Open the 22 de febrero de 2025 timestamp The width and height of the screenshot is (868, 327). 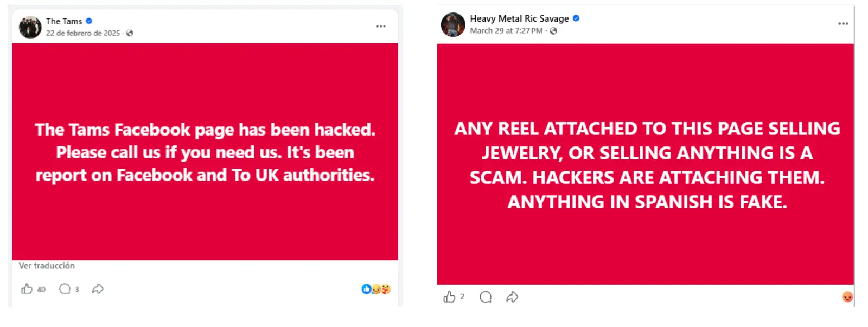click(x=83, y=33)
